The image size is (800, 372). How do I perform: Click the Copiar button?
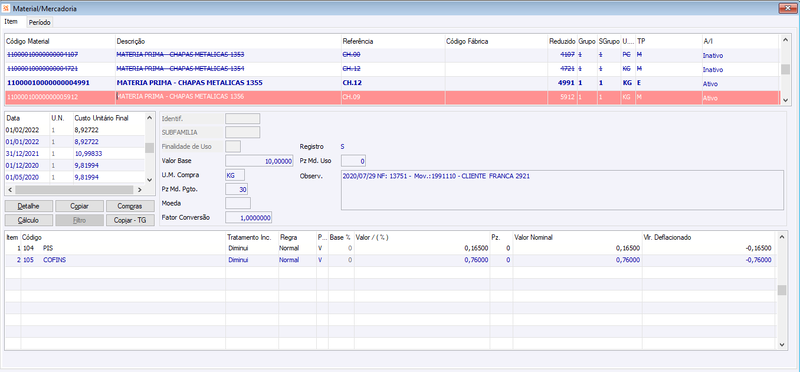[x=79, y=206]
